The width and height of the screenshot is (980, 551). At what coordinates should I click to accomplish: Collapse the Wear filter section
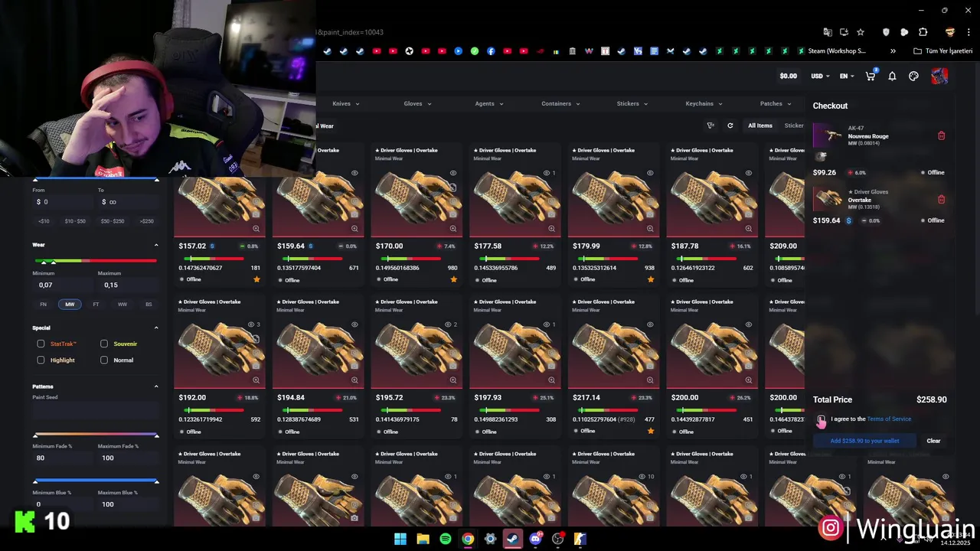coord(156,245)
